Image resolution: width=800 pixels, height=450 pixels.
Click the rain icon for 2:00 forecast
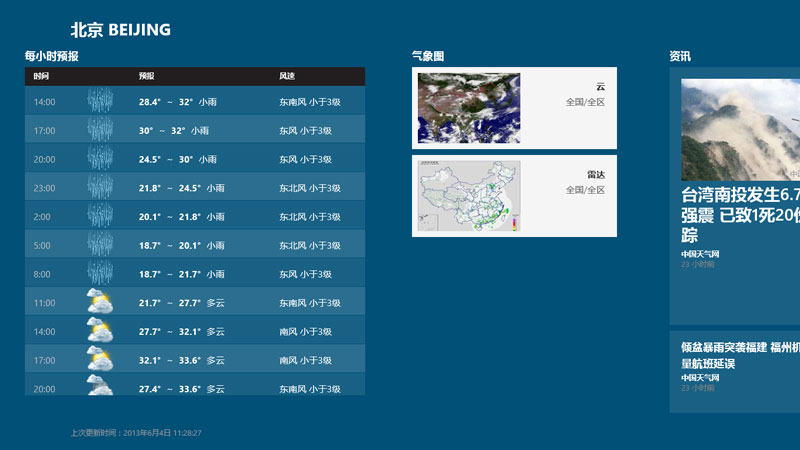(100, 216)
